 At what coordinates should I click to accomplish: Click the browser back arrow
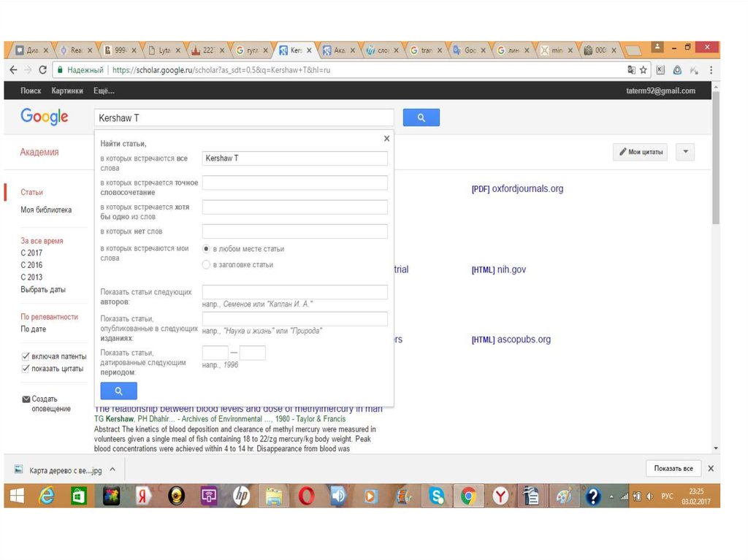click(x=13, y=70)
